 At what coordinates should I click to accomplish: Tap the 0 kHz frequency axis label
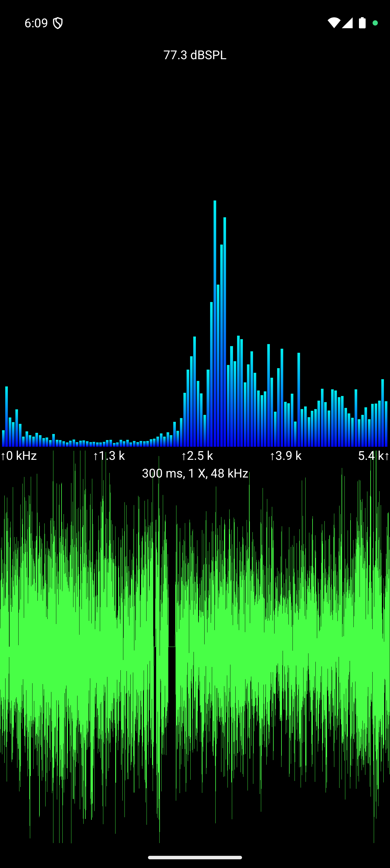(19, 455)
